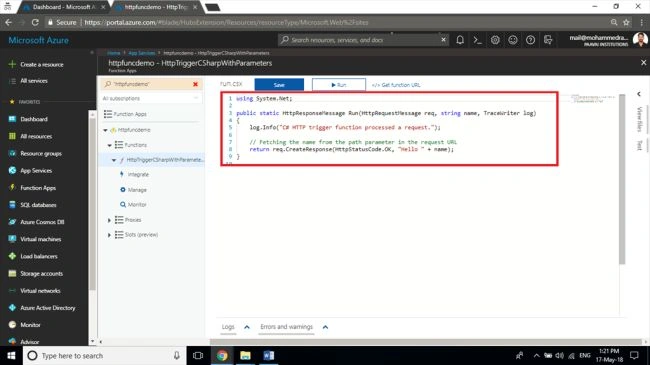Send feedback via the smiley icon
Image resolution: width=650 pixels, height=365 pixels.
click(x=513, y=40)
